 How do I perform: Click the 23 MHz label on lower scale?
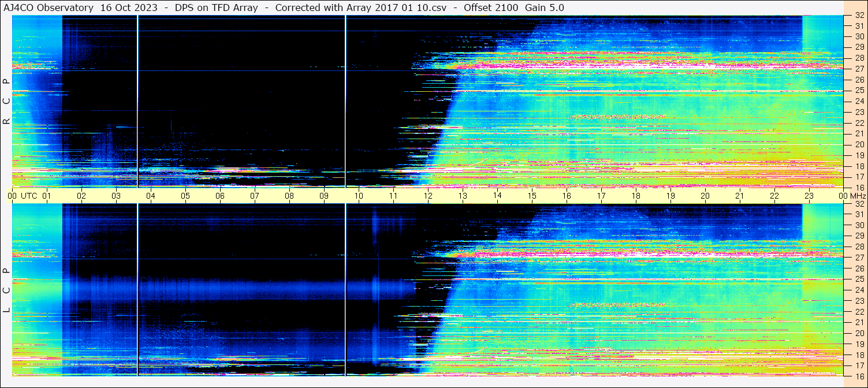(x=859, y=301)
